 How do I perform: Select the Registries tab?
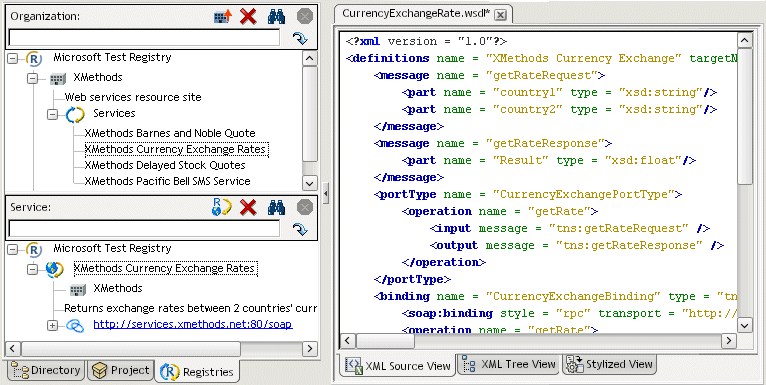coord(197,372)
